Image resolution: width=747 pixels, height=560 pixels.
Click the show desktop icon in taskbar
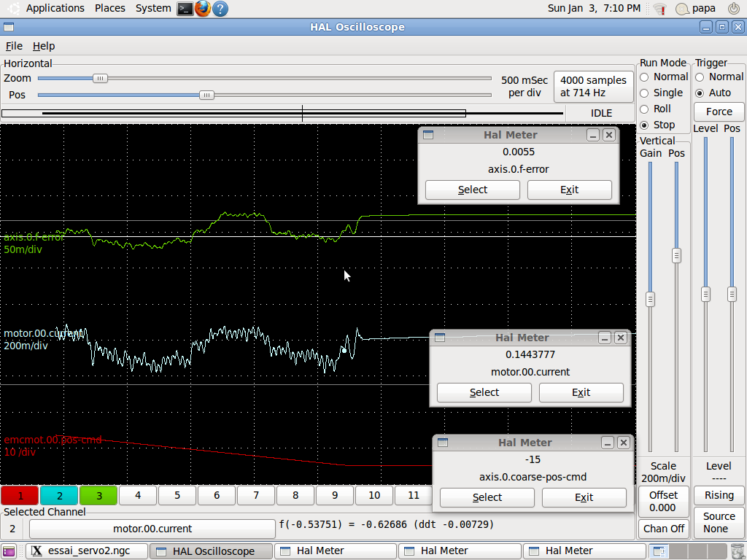9,551
